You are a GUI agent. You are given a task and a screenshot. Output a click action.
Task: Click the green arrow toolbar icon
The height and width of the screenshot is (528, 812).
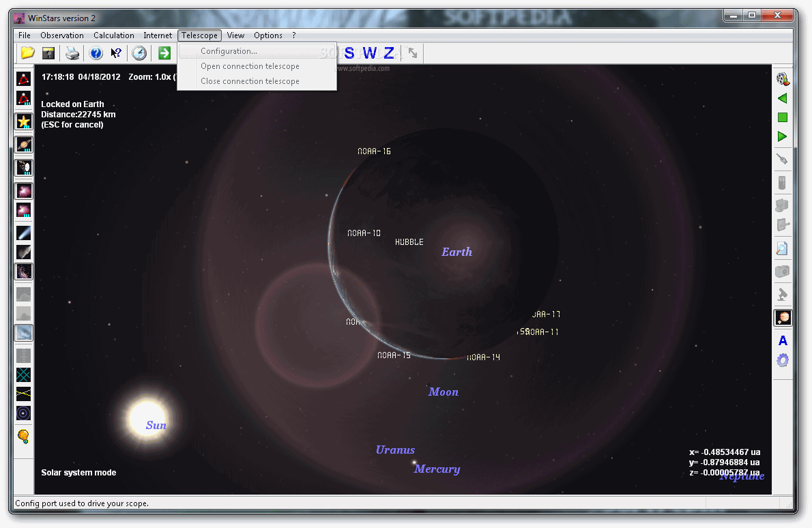pos(164,53)
